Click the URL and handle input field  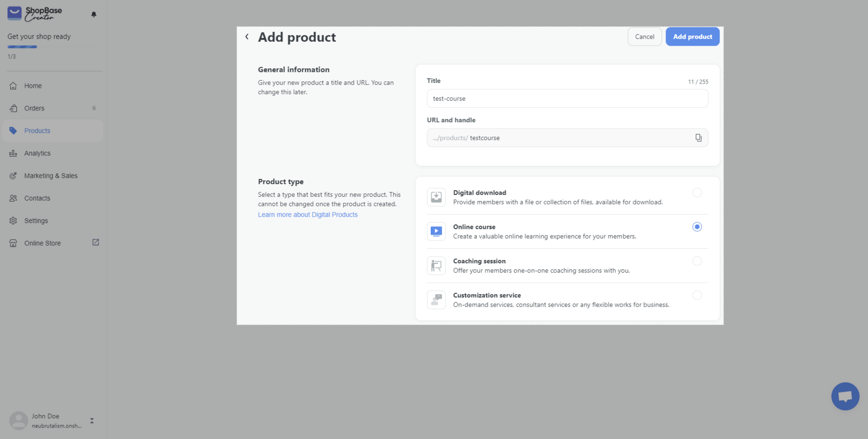click(x=567, y=138)
